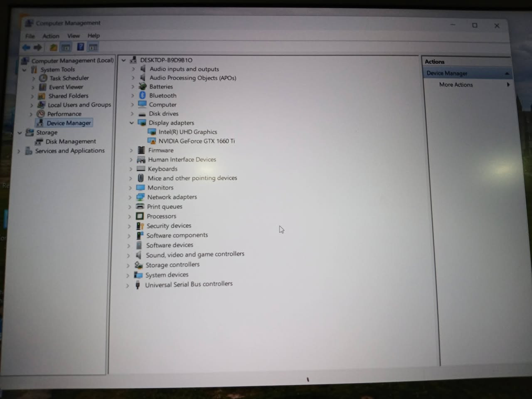This screenshot has height=399, width=532.
Task: Click the Bluetooth category icon
Action: (143, 96)
